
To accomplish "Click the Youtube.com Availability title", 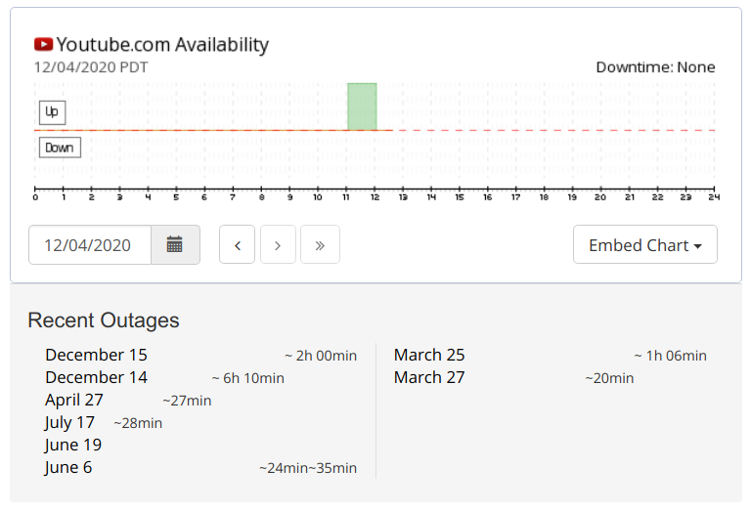I will pos(162,45).
